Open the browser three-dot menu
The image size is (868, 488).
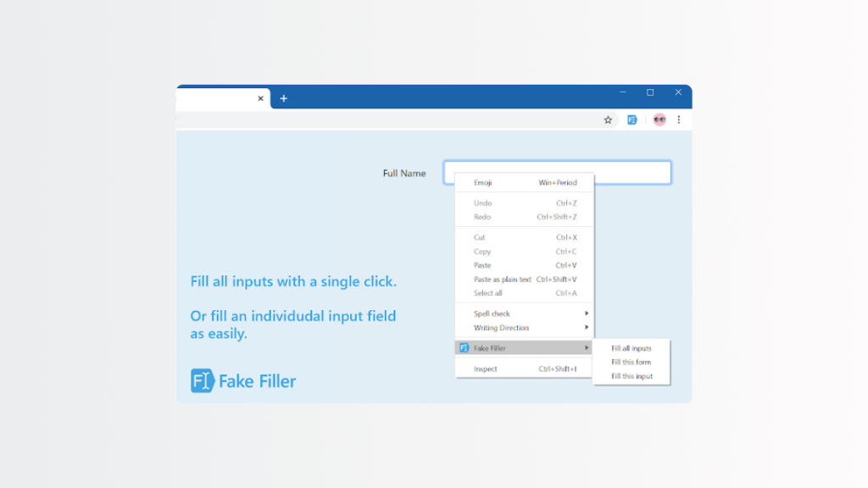pos(679,119)
